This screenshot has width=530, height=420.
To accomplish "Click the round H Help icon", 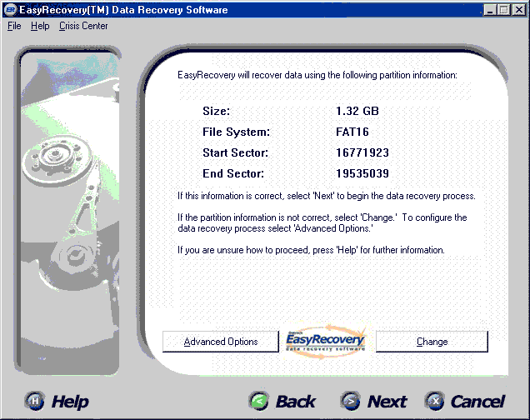I will 34,401.
